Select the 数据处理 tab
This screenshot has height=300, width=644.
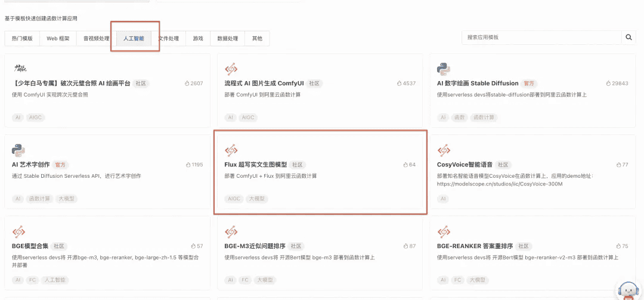(x=227, y=38)
